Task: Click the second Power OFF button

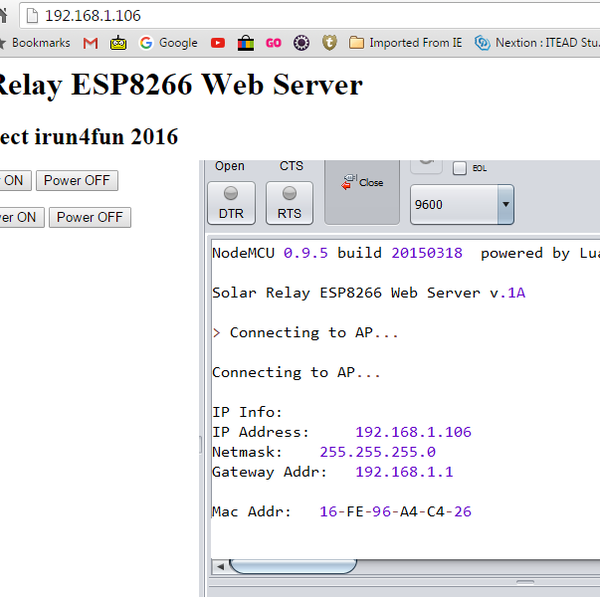Action: tap(89, 217)
